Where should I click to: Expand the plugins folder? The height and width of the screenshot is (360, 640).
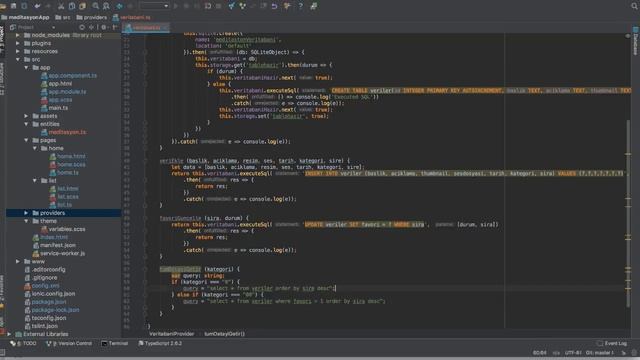[x=18, y=43]
